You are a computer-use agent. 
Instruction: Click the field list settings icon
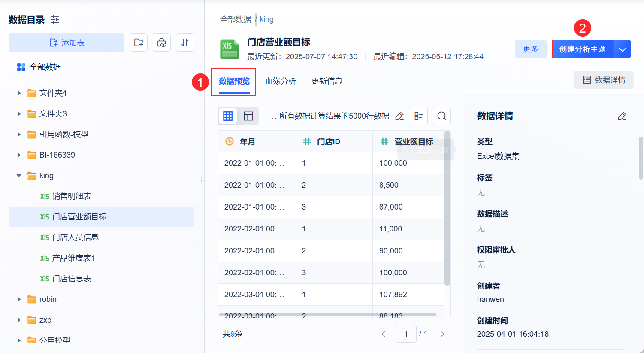point(419,116)
